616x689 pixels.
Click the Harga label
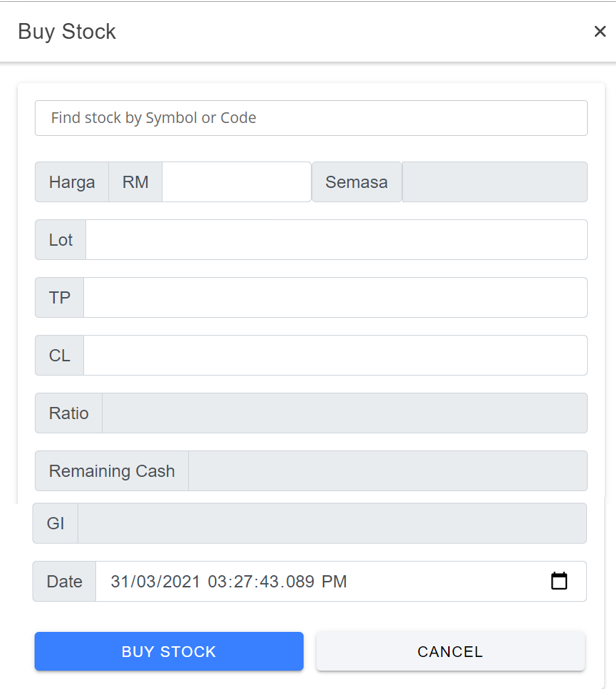point(72,182)
